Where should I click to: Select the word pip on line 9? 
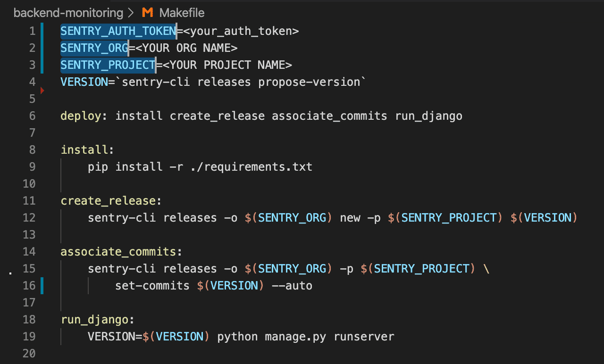tap(97, 166)
